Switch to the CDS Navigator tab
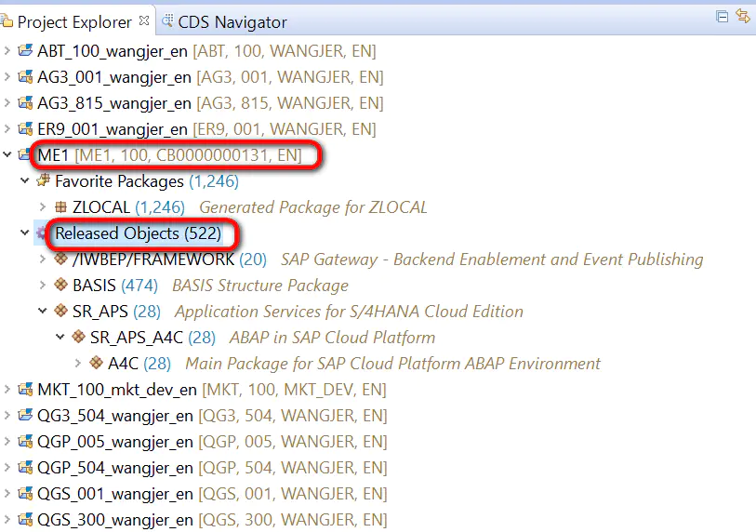The image size is (756, 532). coord(224,22)
